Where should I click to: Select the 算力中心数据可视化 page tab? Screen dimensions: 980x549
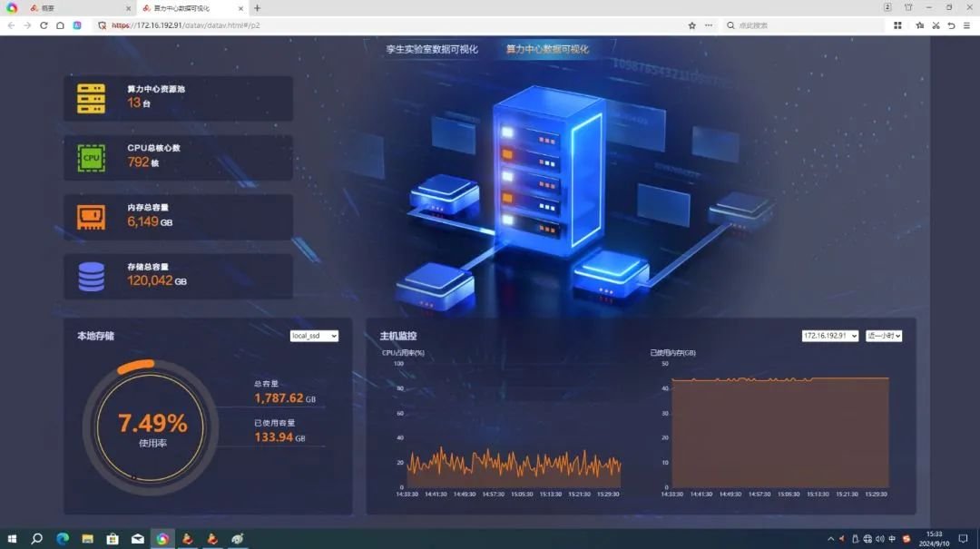click(547, 49)
